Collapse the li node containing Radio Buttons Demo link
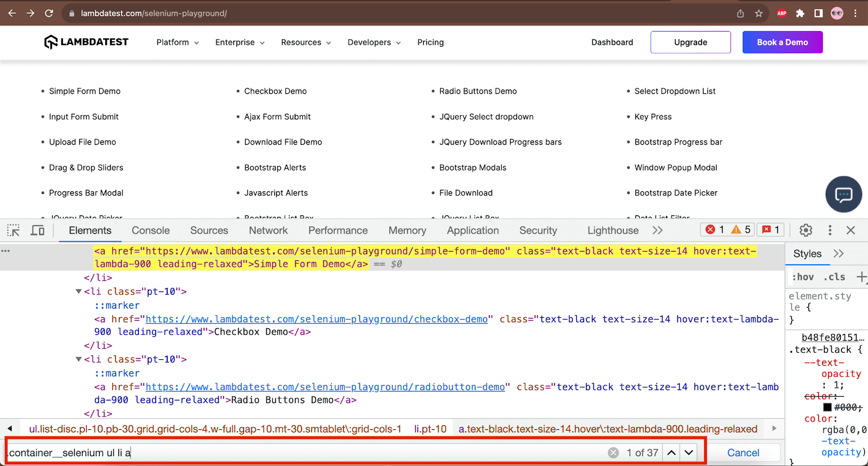 (79, 359)
